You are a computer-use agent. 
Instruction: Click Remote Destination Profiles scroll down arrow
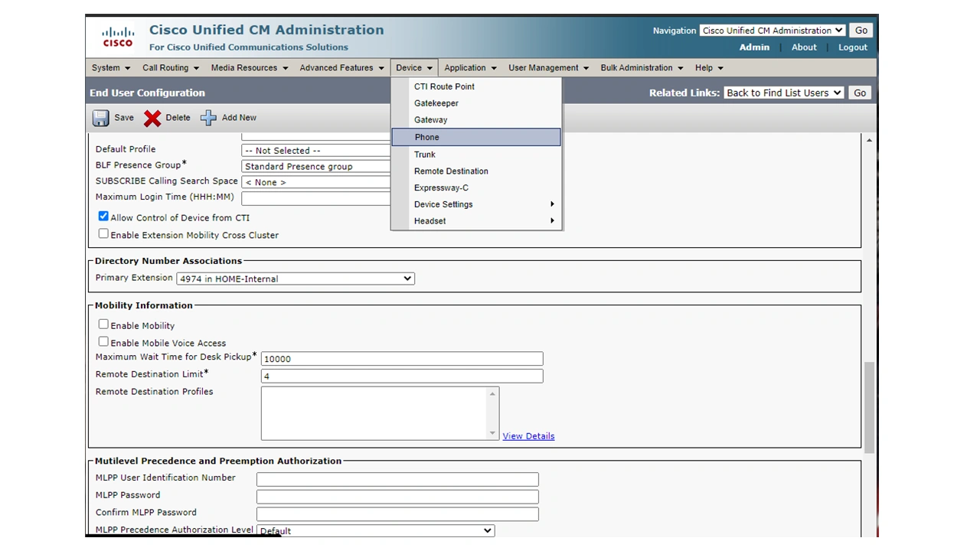click(492, 433)
